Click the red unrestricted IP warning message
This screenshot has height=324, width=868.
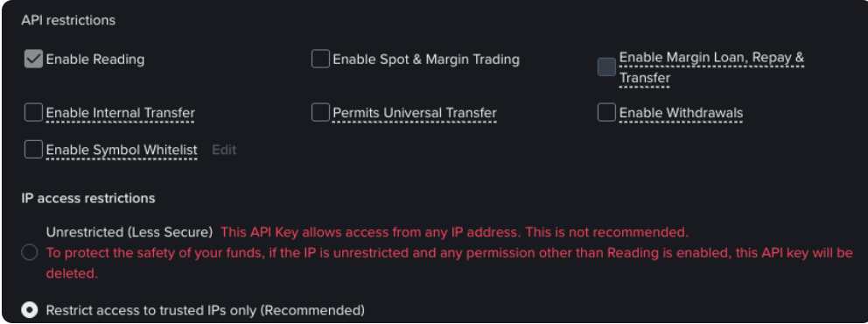pyautogui.click(x=450, y=252)
